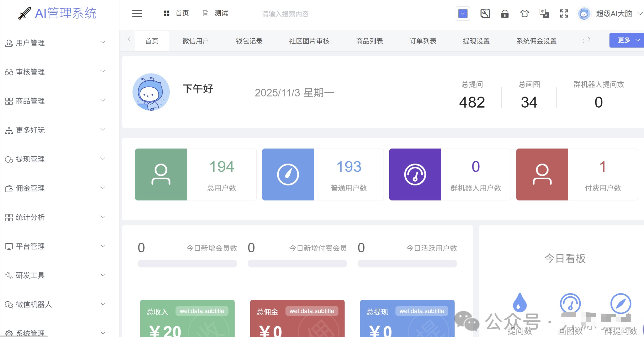644x337 pixels.
Task: Toggle fullscreen mode icon
Action: pos(564,14)
